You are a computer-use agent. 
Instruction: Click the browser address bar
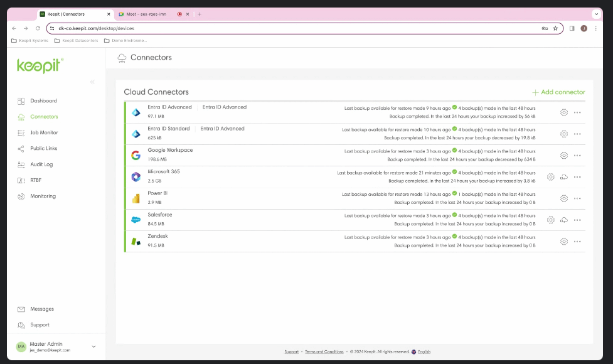pyautogui.click(x=295, y=28)
